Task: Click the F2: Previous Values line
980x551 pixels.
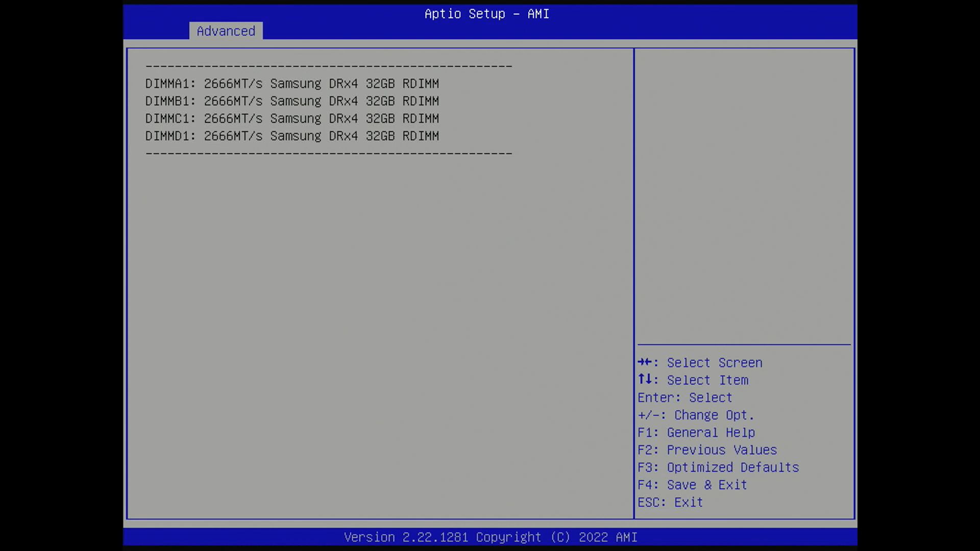Action: click(707, 450)
